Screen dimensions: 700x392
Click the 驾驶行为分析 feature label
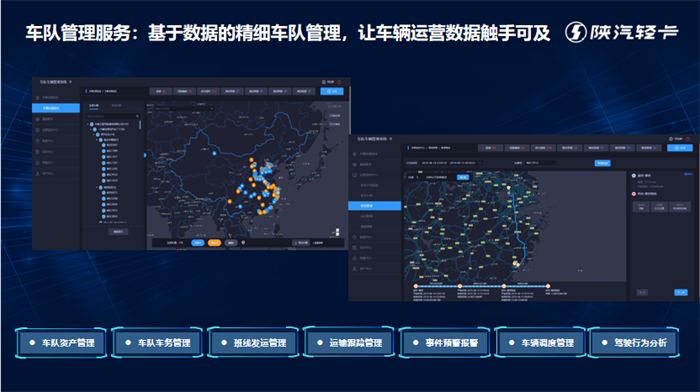[x=641, y=343]
